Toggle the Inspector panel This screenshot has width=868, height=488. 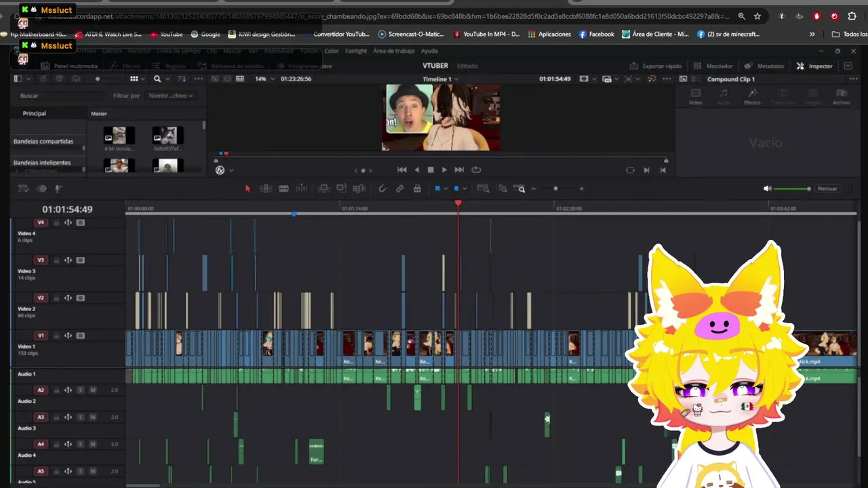coord(814,66)
